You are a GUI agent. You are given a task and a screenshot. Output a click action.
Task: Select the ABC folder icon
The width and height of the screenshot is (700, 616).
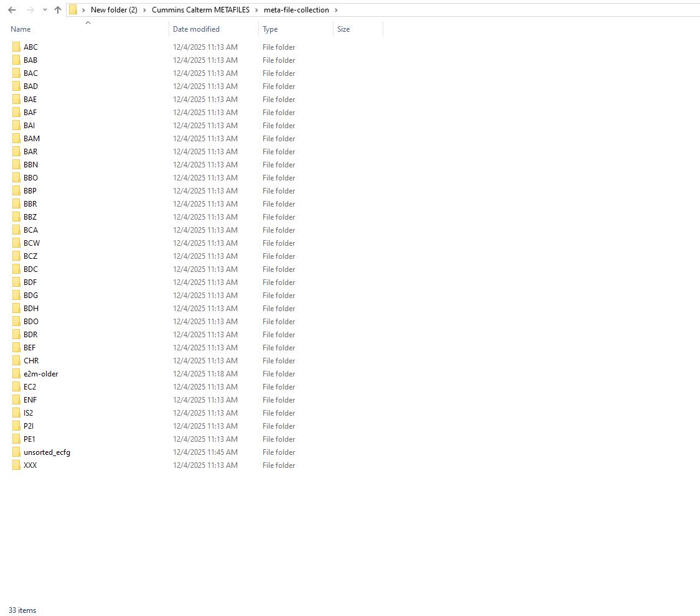pyautogui.click(x=17, y=47)
